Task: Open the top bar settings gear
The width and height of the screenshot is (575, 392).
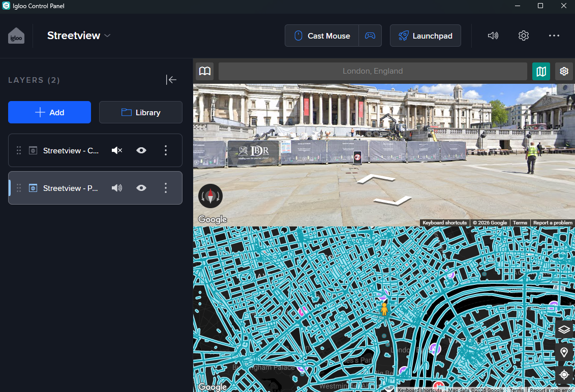Action: coord(524,36)
